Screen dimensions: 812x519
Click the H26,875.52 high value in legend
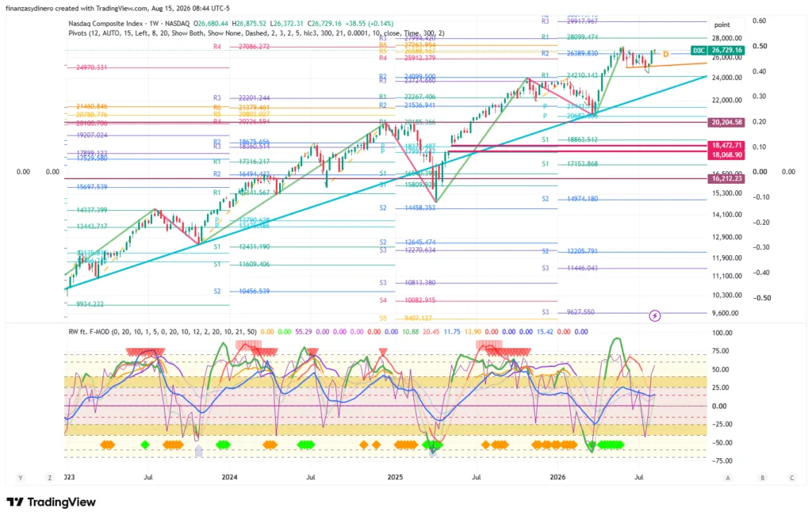[249, 24]
